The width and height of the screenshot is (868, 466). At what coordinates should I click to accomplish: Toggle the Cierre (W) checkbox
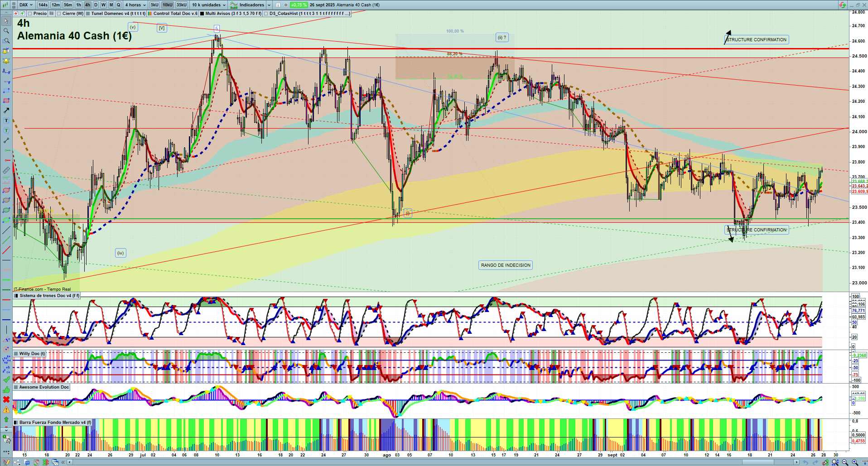(59, 14)
